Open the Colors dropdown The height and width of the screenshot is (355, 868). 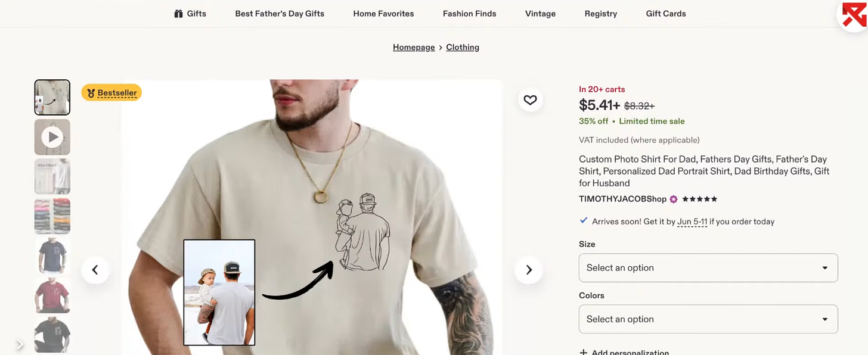tap(708, 319)
